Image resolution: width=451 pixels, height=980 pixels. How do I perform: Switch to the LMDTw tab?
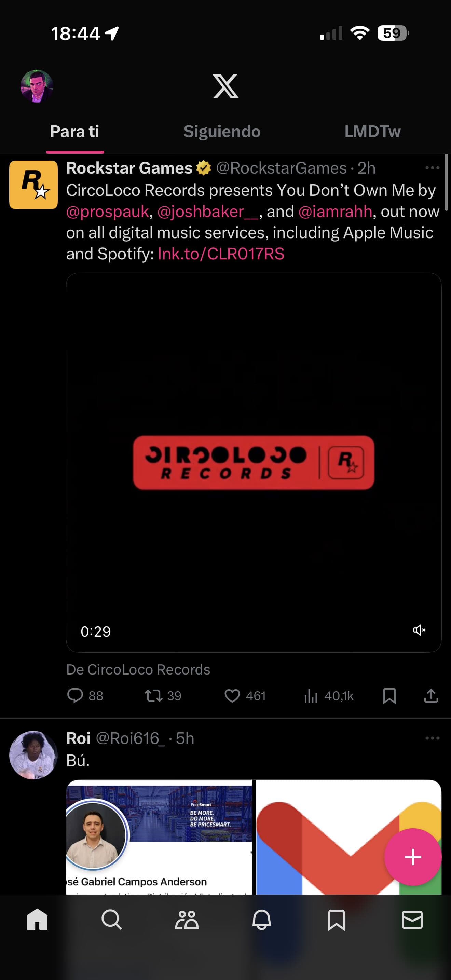(x=372, y=132)
